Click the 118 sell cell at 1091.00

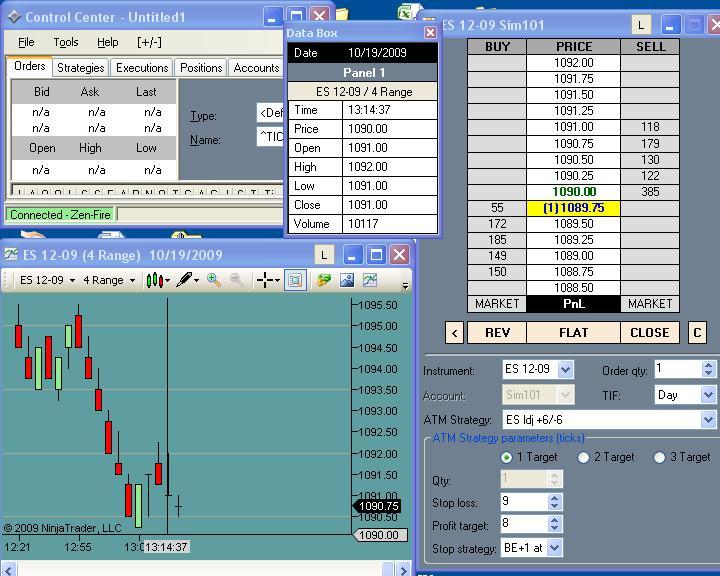pyautogui.click(x=650, y=127)
